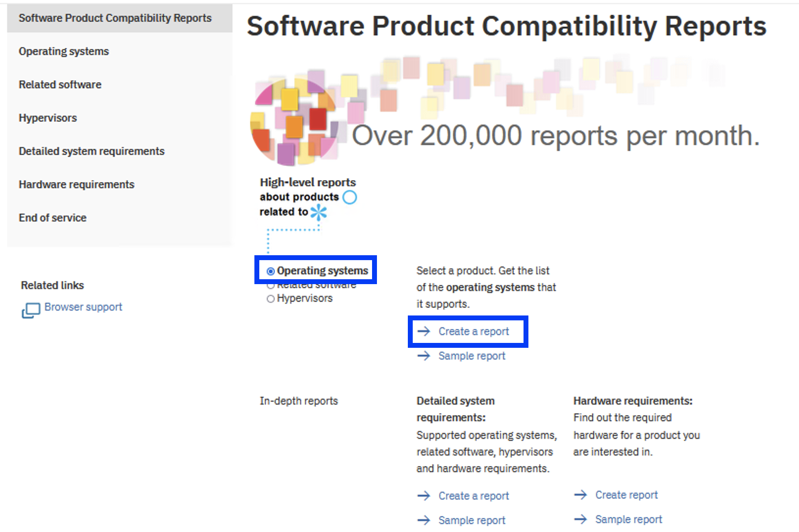Click arrow icon next to Hardware requirements Create report

point(580,495)
